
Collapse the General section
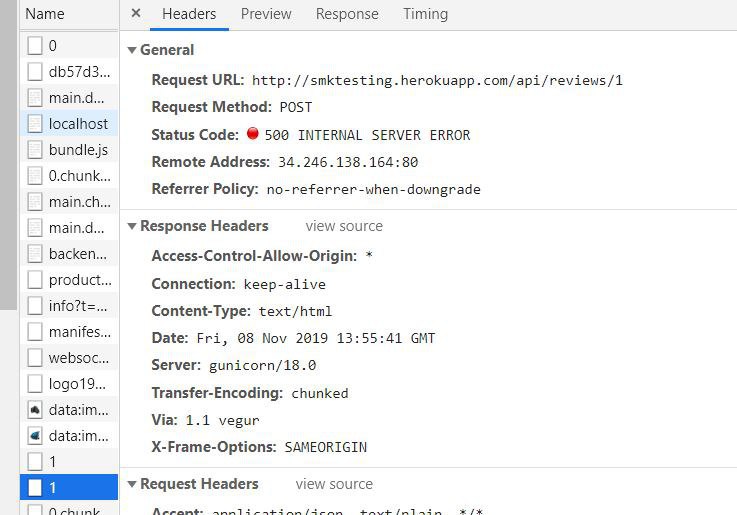[x=132, y=50]
